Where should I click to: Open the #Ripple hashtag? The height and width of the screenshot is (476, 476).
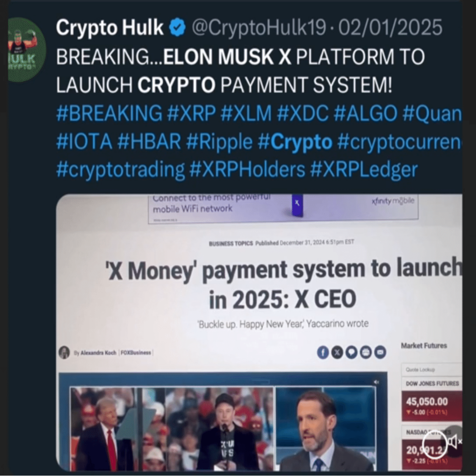219,142
